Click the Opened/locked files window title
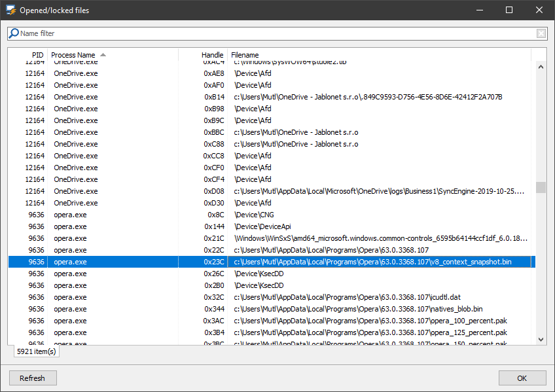 point(54,10)
